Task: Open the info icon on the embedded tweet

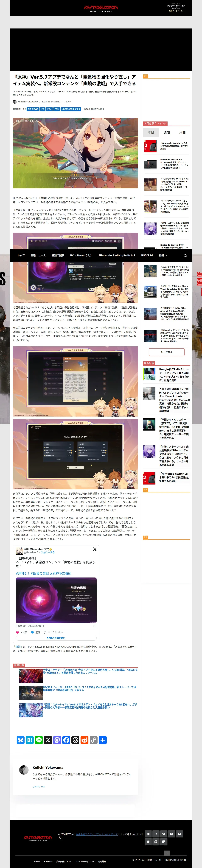Action: click(95, 626)
